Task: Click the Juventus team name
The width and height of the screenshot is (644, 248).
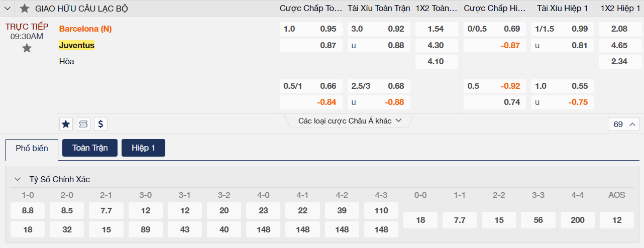Action: pyautogui.click(x=77, y=45)
